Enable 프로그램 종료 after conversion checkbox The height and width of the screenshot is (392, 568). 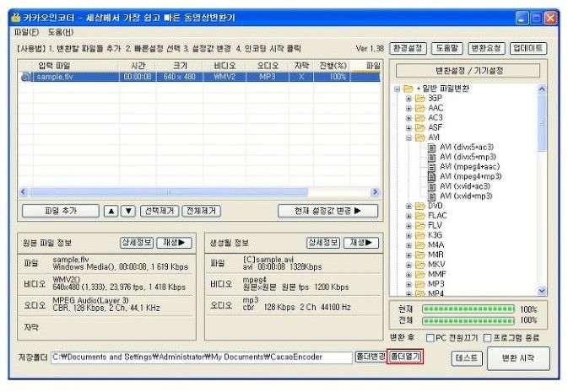click(x=487, y=338)
